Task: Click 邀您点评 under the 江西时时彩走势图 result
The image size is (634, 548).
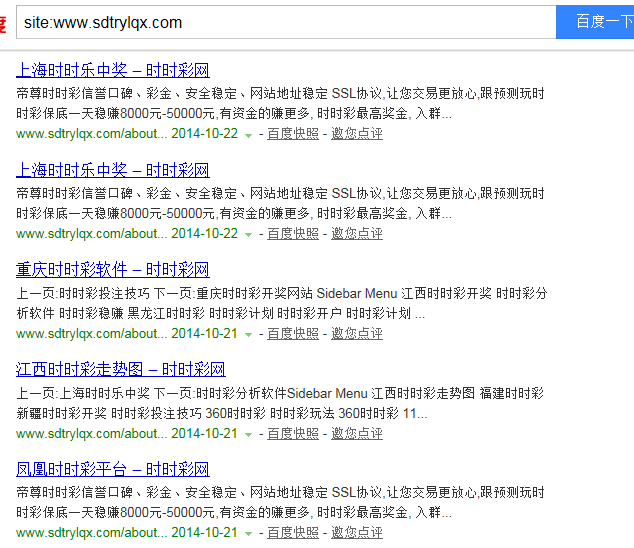Action: pyautogui.click(x=357, y=434)
